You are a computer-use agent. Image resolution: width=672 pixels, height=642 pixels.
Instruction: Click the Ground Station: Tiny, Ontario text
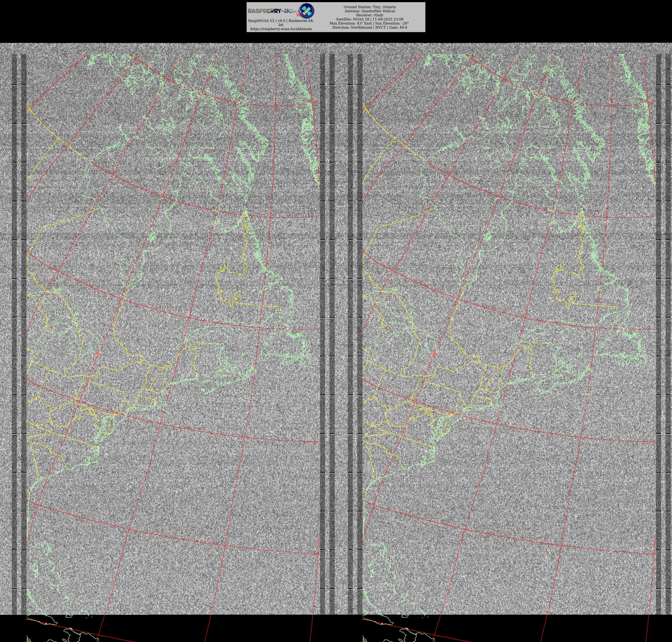(x=369, y=7)
